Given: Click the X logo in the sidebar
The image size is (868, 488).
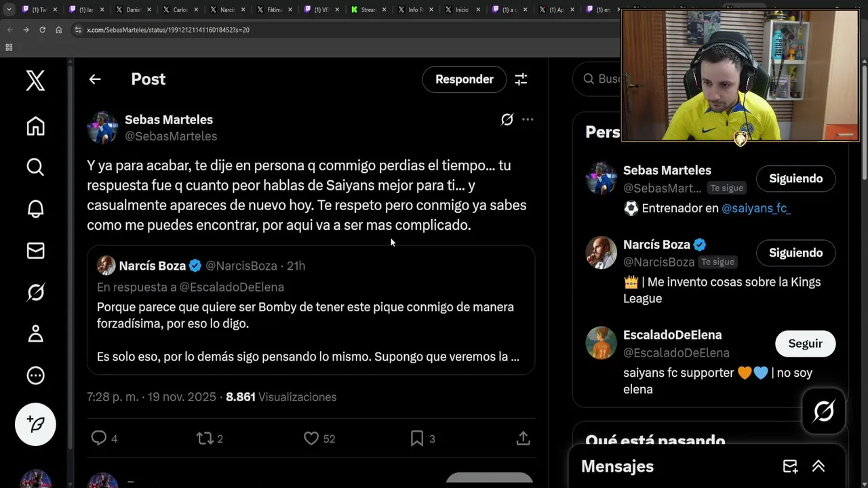Looking at the screenshot, I should click(35, 81).
